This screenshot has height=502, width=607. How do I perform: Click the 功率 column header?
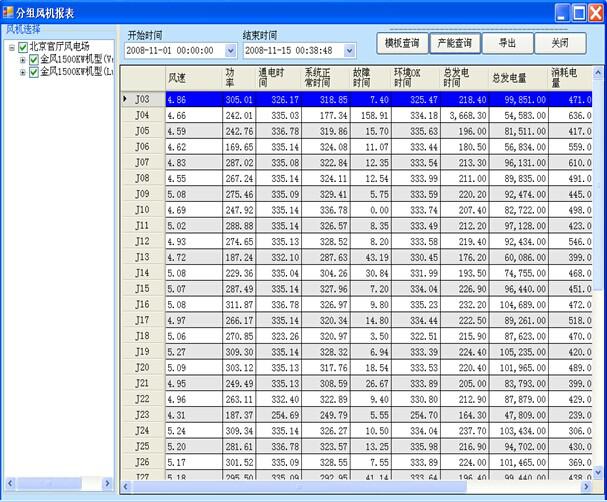click(239, 78)
